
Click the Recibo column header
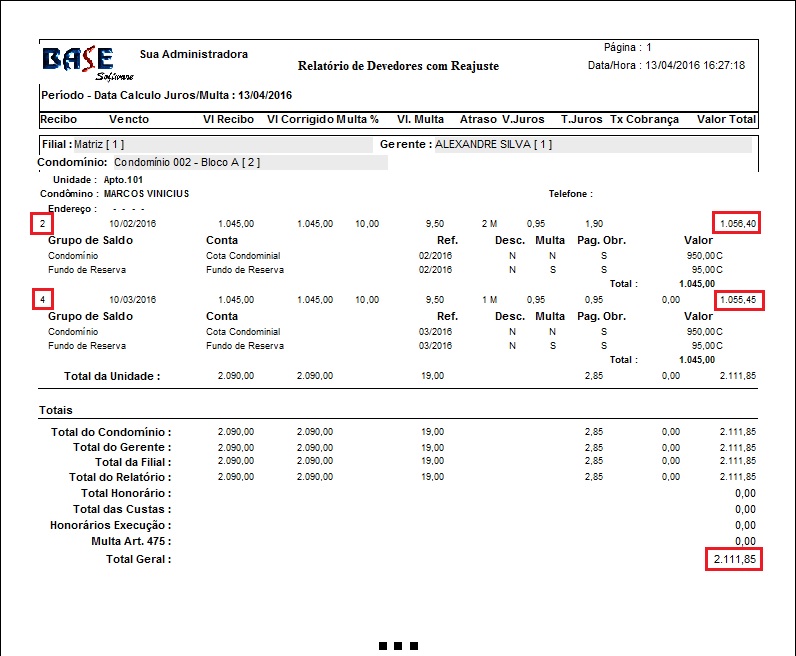(58, 119)
